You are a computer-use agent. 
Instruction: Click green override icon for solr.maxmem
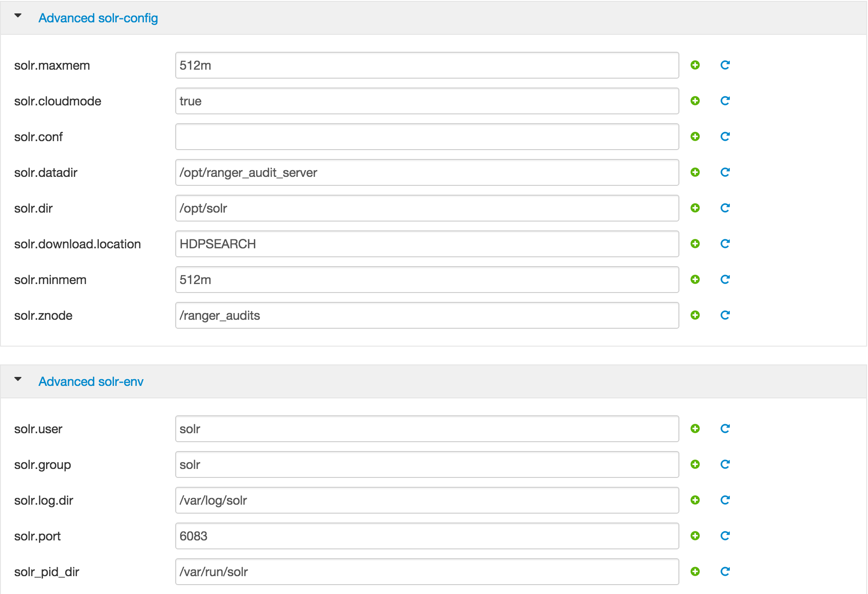coord(695,65)
